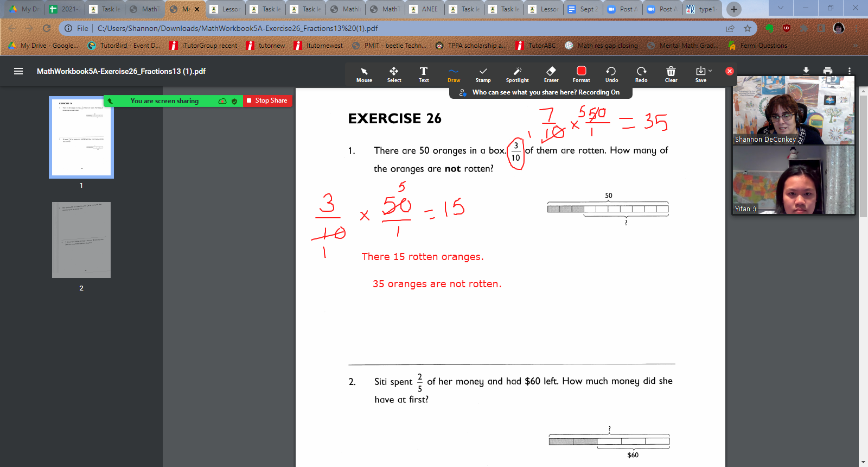Open the Format color options
Image resolution: width=868 pixels, height=467 pixels.
tap(581, 74)
